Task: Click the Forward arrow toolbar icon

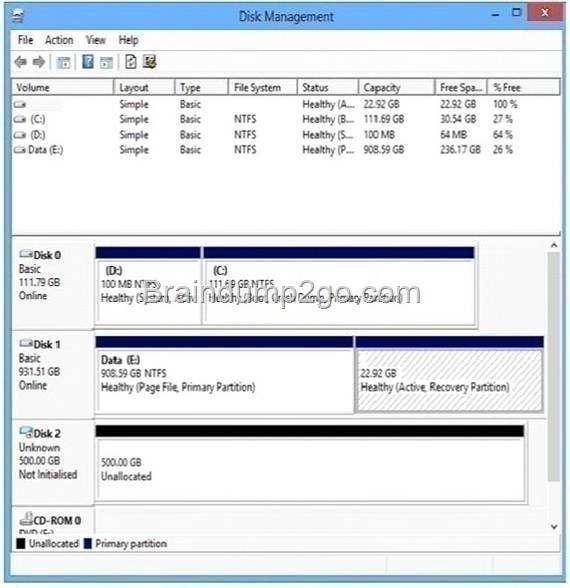Action: coord(39,62)
